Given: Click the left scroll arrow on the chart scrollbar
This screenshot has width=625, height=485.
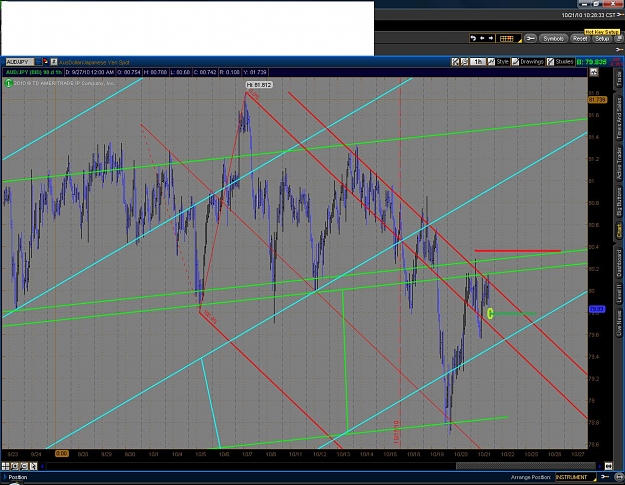Looking at the screenshot, I should [x=42, y=466].
